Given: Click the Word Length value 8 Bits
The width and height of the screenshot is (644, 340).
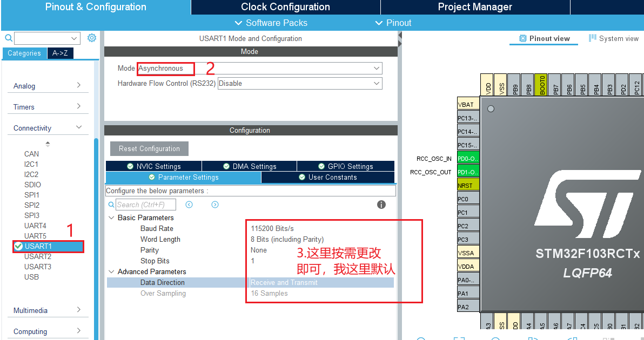Looking at the screenshot, I should 287,239.
